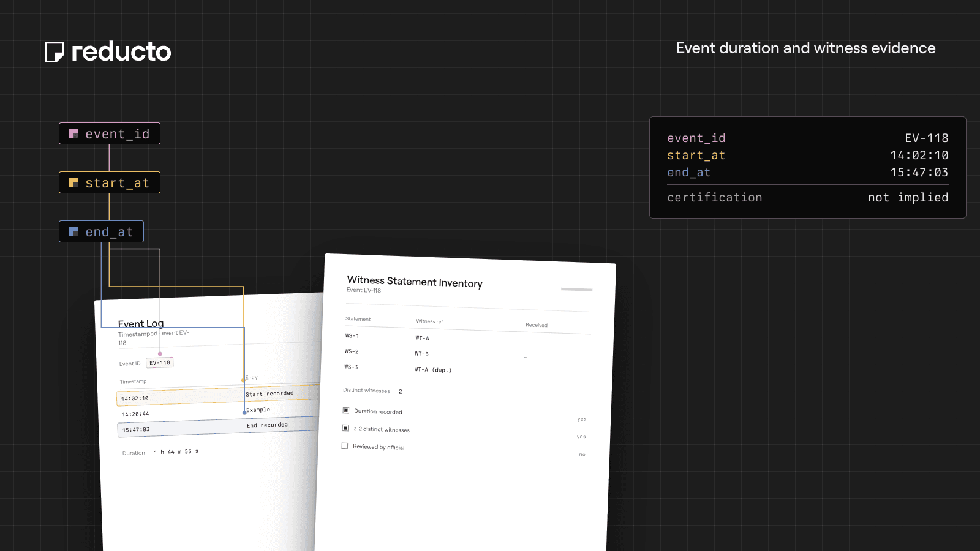Screen dimensions: 980x551
Task: Click the 'Start recorded' entry
Action: [269, 394]
